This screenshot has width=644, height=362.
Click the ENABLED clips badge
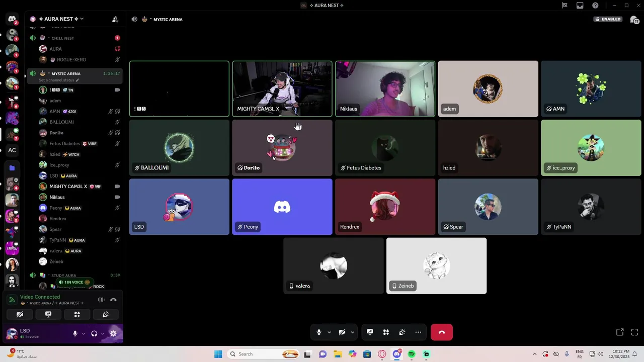(608, 19)
